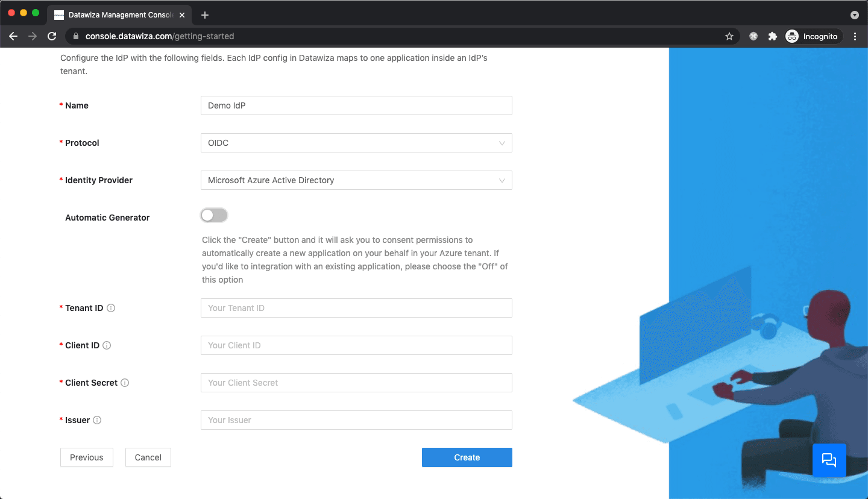Open the Protocol dropdown showing OIDC

point(356,143)
